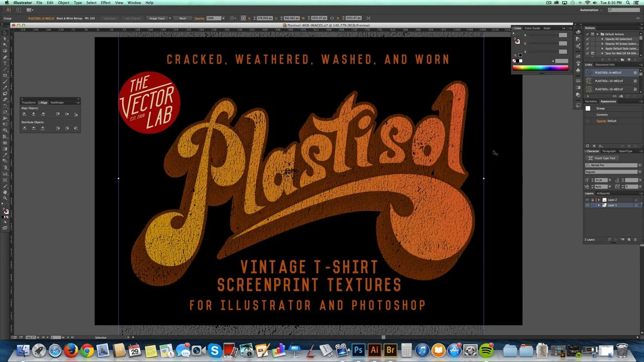
Task: Click the Touch Type Tool button
Action: 602,158
